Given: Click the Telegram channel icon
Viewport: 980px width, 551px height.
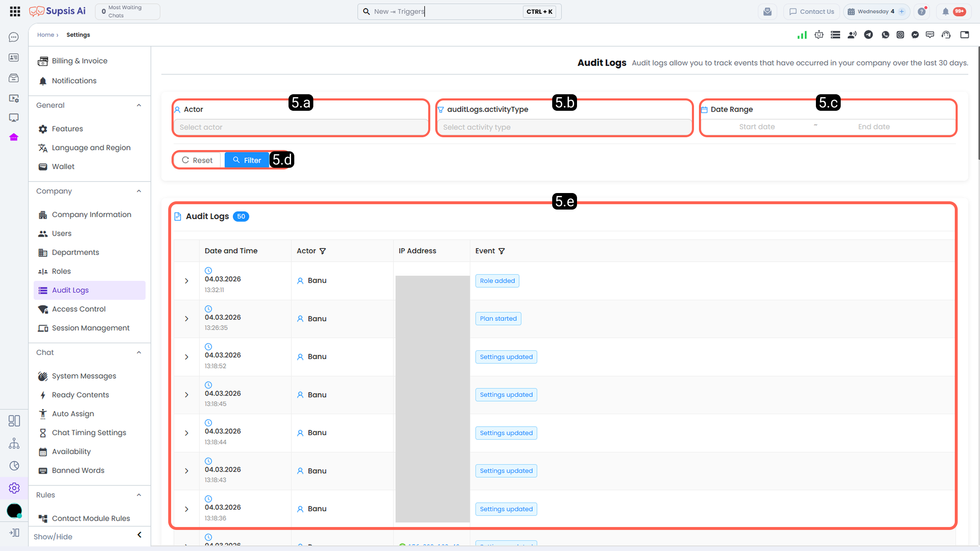Looking at the screenshot, I should [x=868, y=35].
